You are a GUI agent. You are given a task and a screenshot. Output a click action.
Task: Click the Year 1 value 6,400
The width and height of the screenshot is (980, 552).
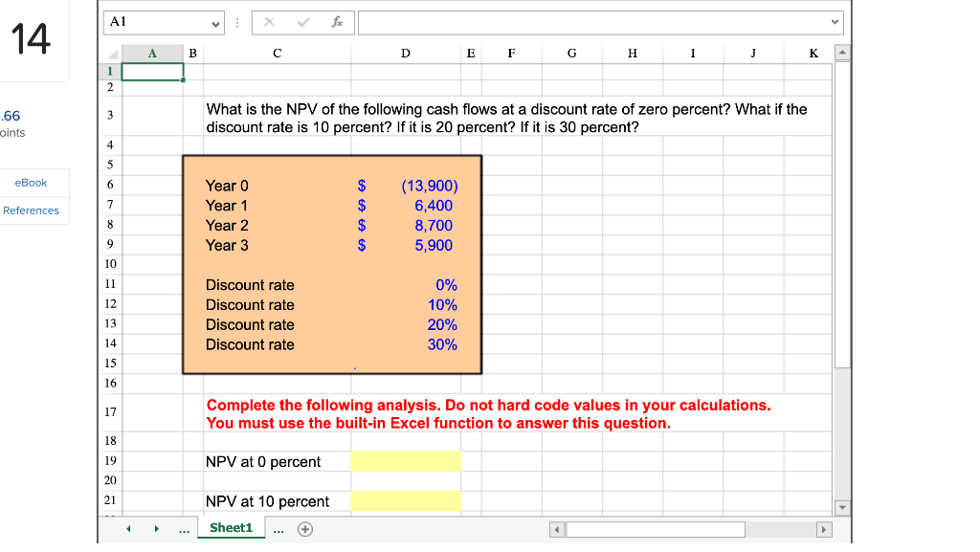tap(434, 206)
